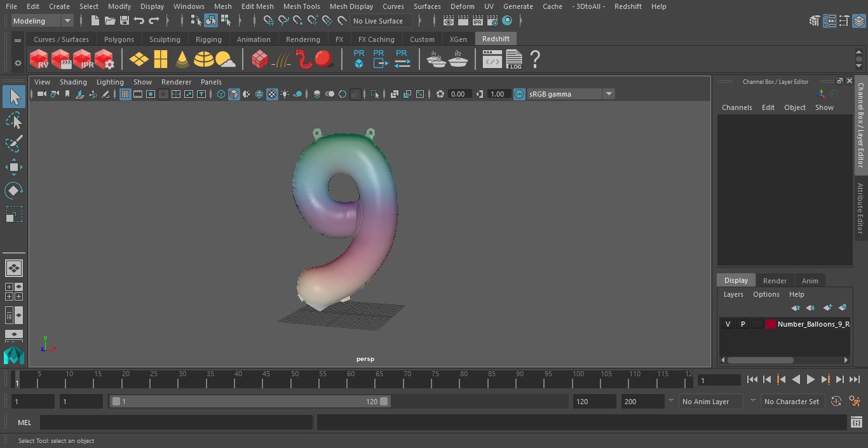The image size is (868, 448).
Task: Click the Save Scene disk icon
Action: 124,21
